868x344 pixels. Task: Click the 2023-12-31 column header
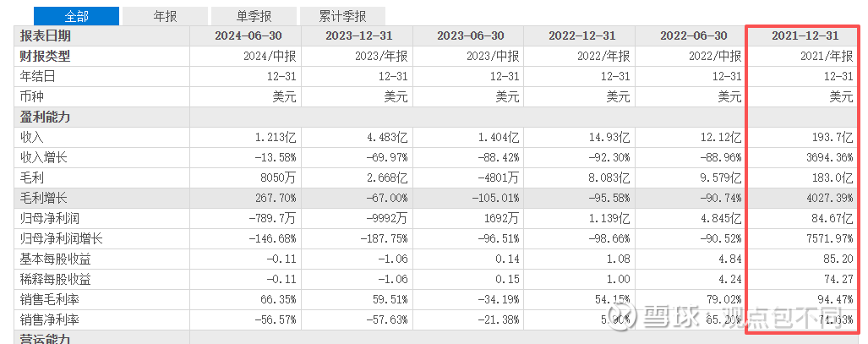click(356, 36)
